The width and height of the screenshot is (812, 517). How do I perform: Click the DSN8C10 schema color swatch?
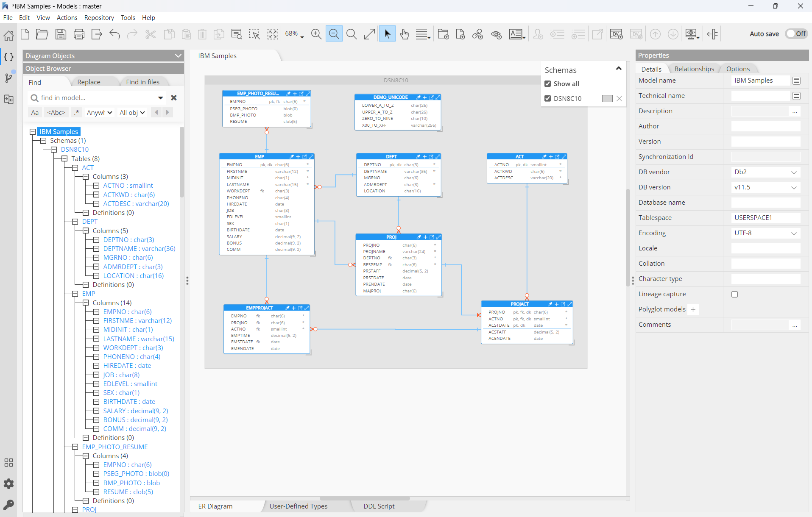click(607, 98)
